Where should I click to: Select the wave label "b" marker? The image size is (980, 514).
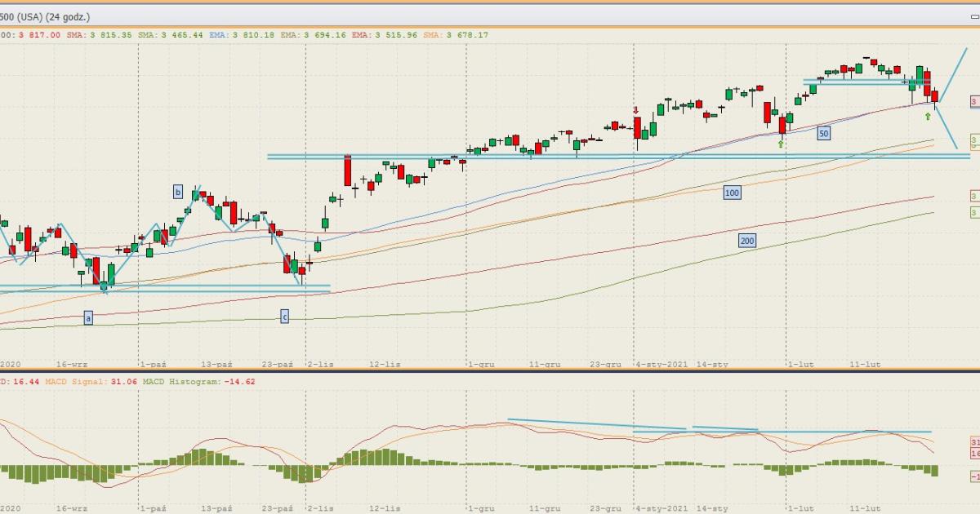[x=177, y=192]
